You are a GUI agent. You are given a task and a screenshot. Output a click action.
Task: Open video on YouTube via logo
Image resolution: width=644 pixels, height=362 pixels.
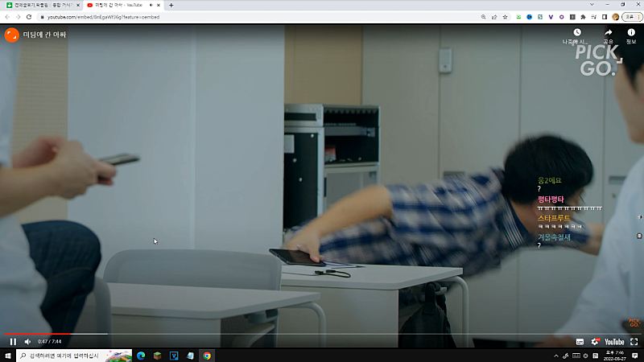point(614,342)
